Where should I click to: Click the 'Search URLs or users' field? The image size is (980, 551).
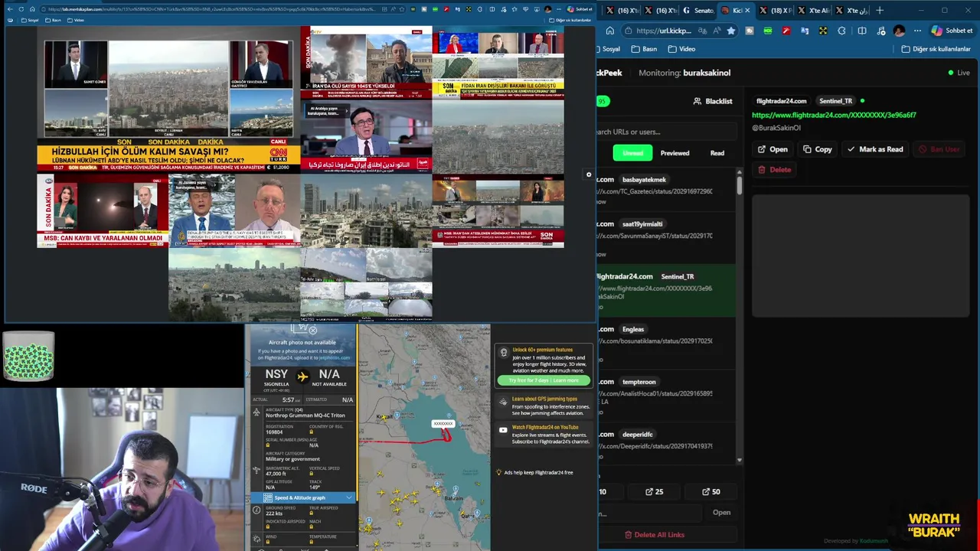tap(666, 132)
